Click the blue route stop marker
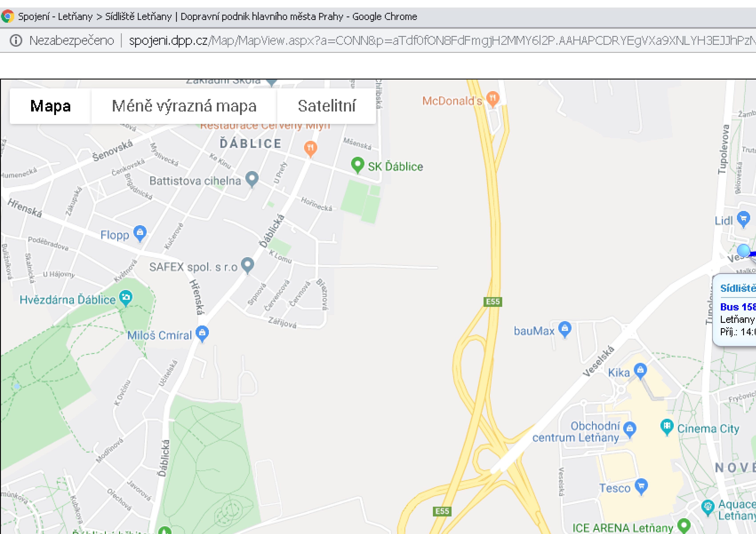This screenshot has height=534, width=756. pos(743,250)
